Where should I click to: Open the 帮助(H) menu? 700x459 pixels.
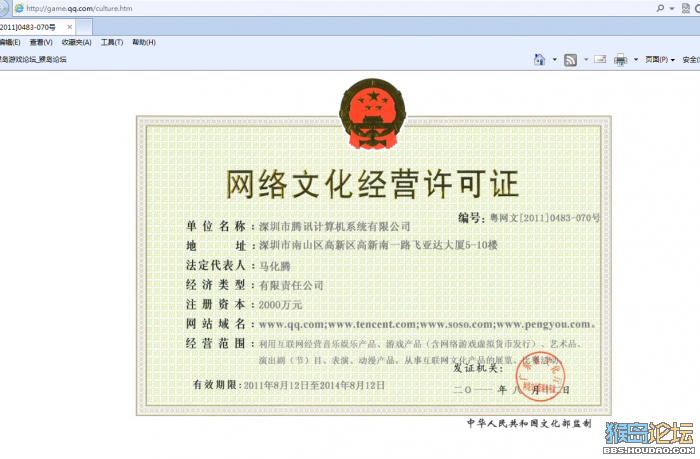click(144, 42)
